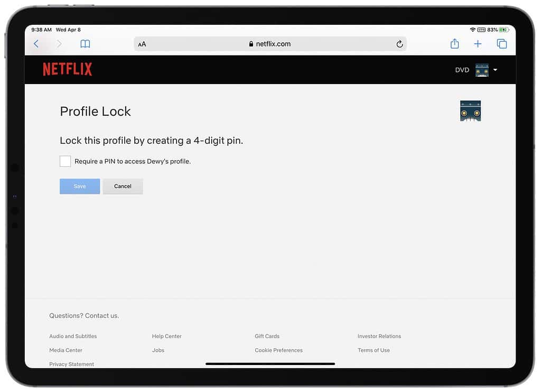Click Dewy's profile avatar in the header
Image resolution: width=541 pixels, height=392 pixels.
click(482, 69)
